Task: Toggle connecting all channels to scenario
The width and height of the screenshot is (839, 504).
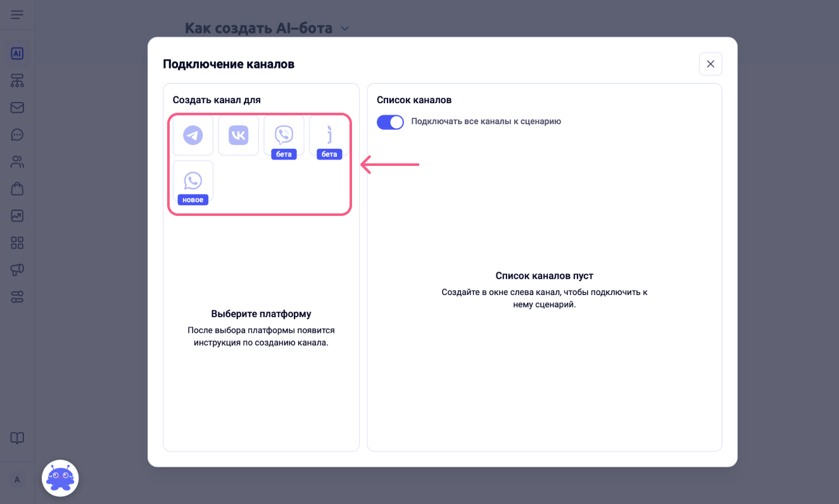Action: [390, 122]
